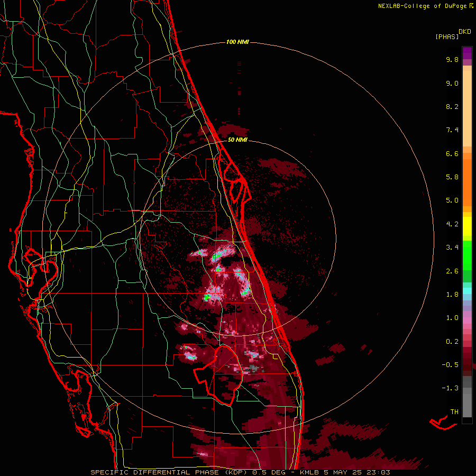Image resolution: width=476 pixels, height=476 pixels.
Task: Click the 4.2 scale value
Action: pyautogui.click(x=452, y=224)
